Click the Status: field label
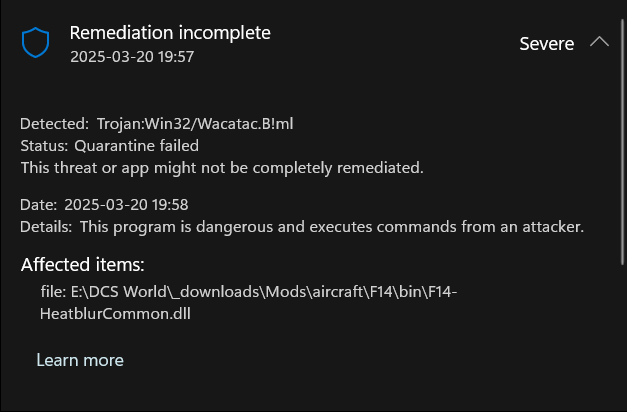Viewport: 627px width, 412px height. (44, 146)
